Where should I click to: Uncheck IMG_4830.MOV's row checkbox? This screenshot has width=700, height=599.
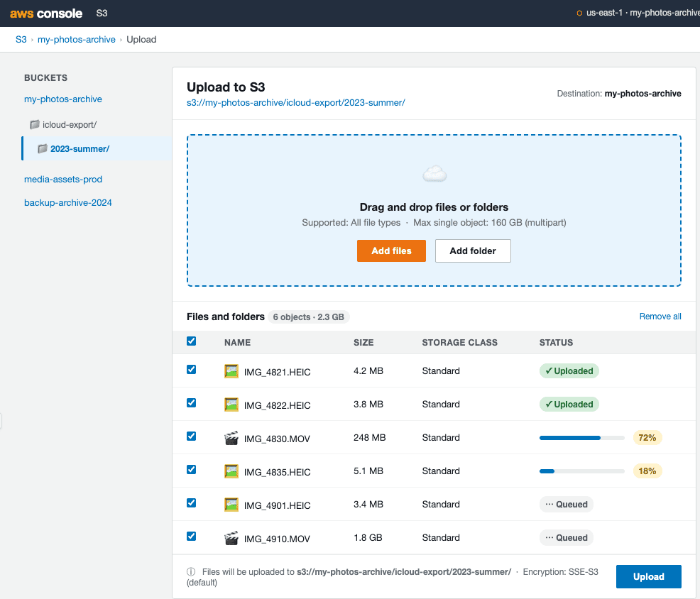pos(191,436)
